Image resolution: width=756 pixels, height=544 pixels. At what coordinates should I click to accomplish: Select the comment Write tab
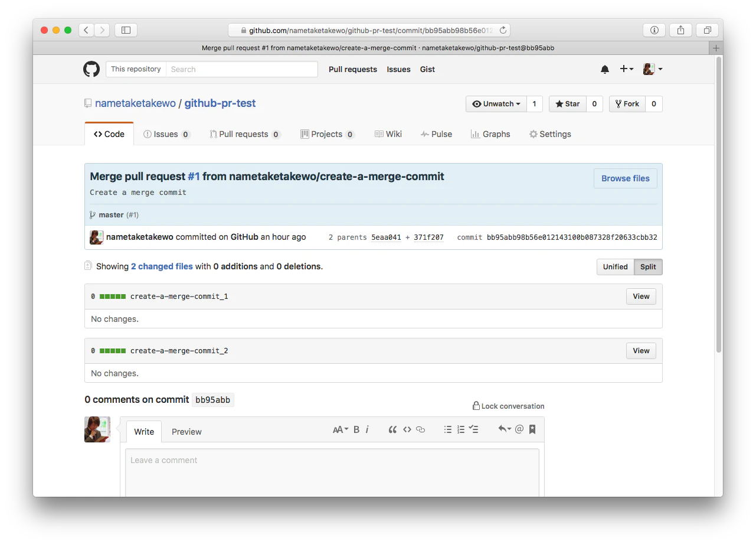point(144,432)
